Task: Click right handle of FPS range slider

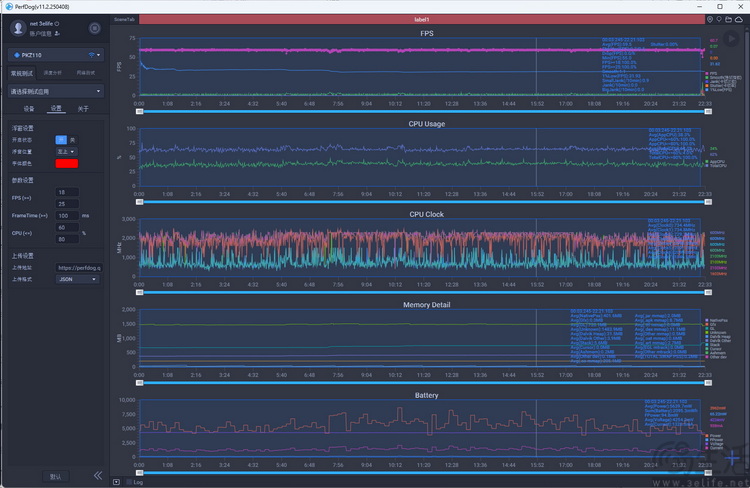Action: (708, 111)
